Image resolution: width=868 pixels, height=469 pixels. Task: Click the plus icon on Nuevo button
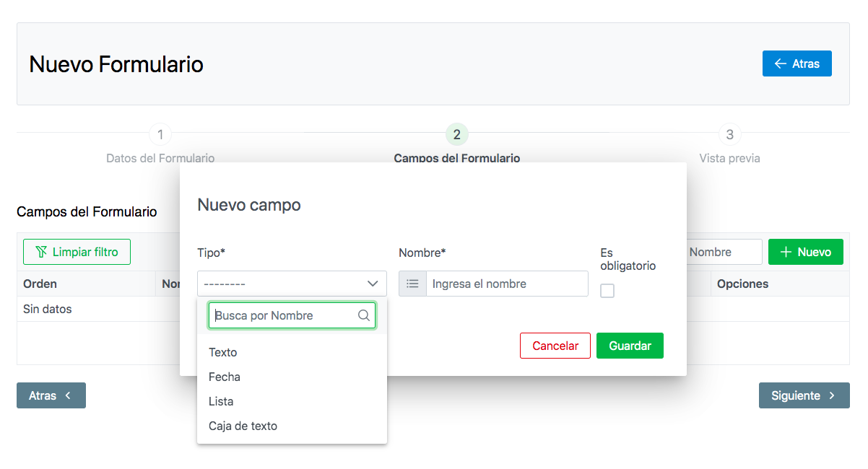(x=786, y=252)
